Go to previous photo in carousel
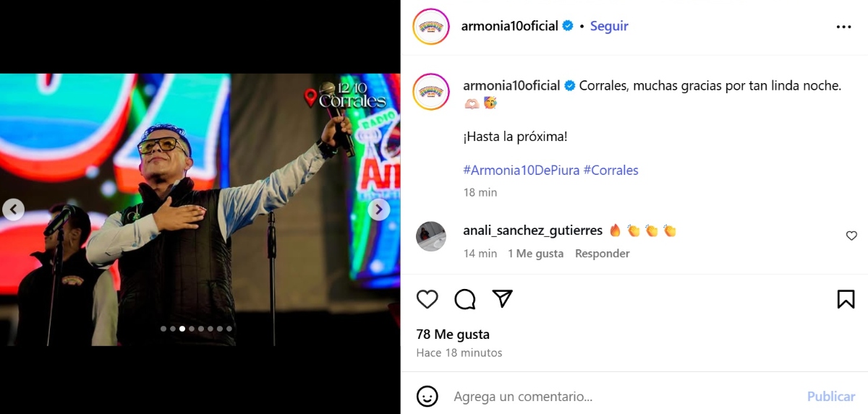 13,210
